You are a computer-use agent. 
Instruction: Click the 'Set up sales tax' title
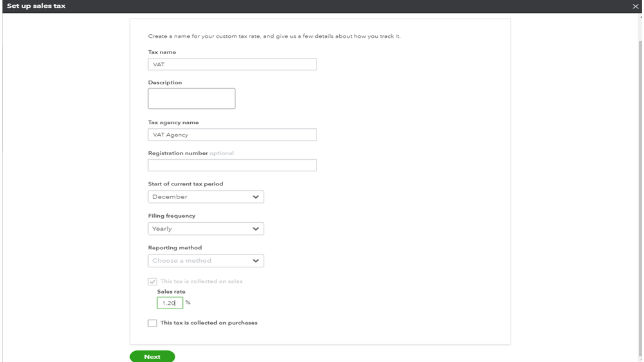[36, 6]
